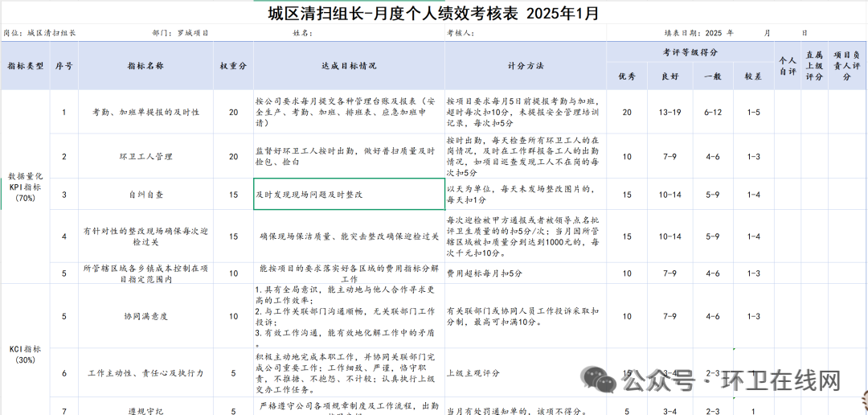The image size is (868, 415).
Task: Select the 权重分 column header
Action: click(234, 66)
